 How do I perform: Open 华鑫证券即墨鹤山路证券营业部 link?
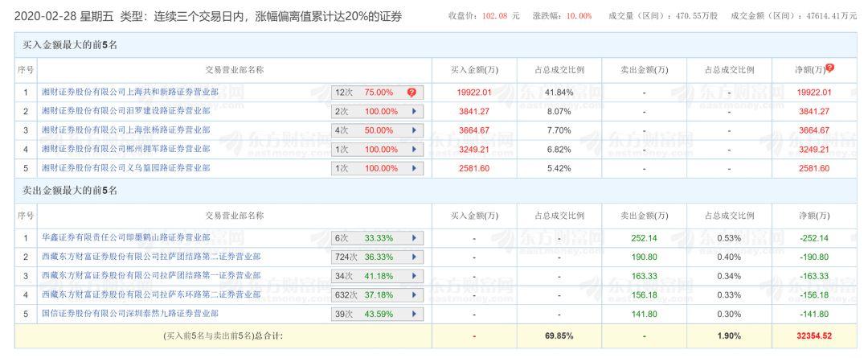click(125, 237)
